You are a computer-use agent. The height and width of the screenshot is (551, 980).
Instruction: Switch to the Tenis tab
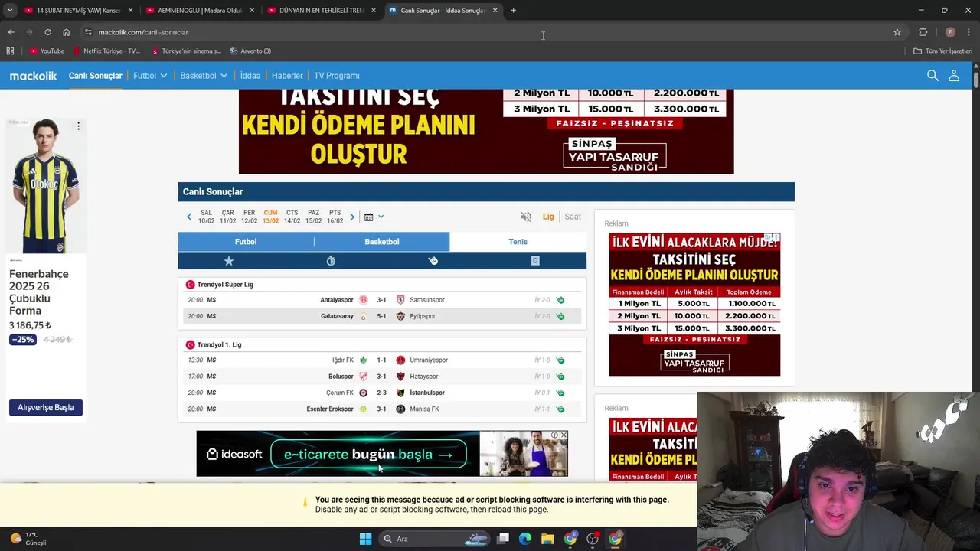(x=518, y=242)
